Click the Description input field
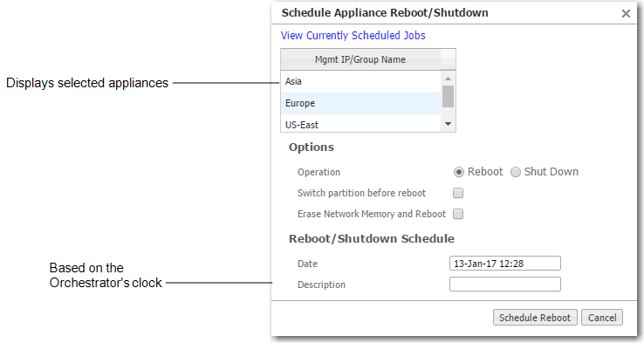 [504, 285]
